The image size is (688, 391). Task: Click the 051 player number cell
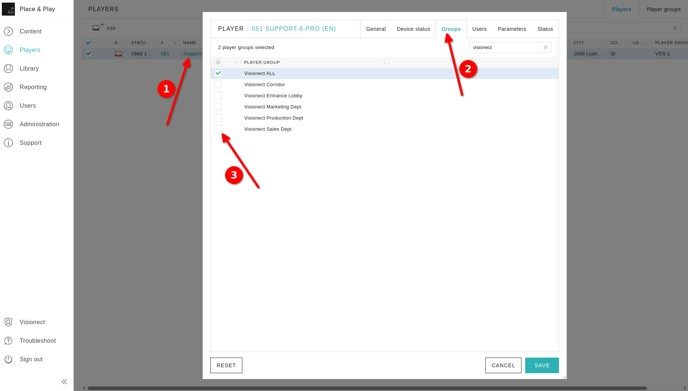(165, 54)
